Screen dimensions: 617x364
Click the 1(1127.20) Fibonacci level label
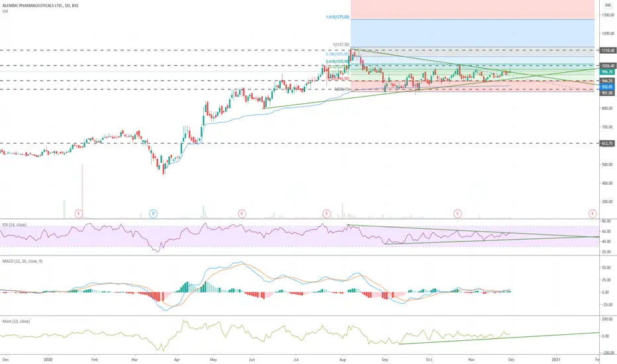click(341, 45)
